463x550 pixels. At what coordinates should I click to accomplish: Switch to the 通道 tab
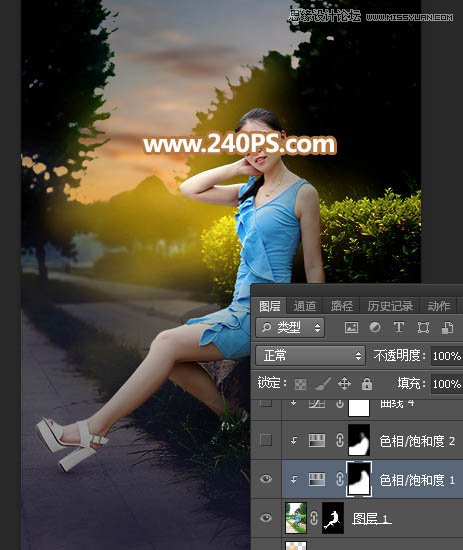tap(304, 306)
